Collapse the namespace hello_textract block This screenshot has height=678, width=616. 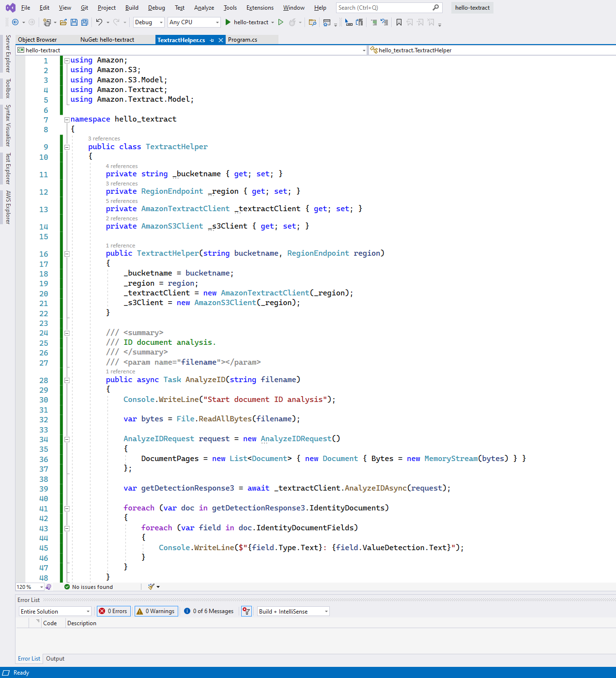pos(67,119)
